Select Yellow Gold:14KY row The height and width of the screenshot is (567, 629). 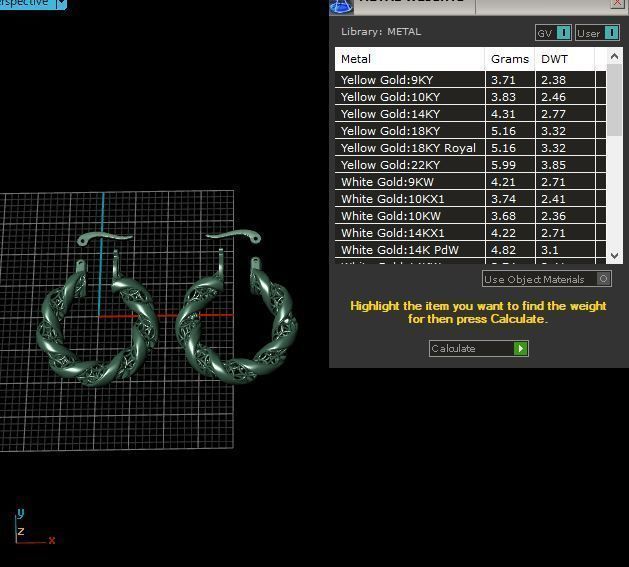tap(471, 114)
